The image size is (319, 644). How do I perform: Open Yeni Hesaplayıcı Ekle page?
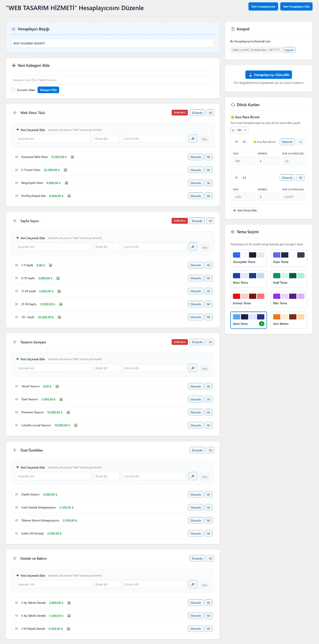pyautogui.click(x=296, y=6)
